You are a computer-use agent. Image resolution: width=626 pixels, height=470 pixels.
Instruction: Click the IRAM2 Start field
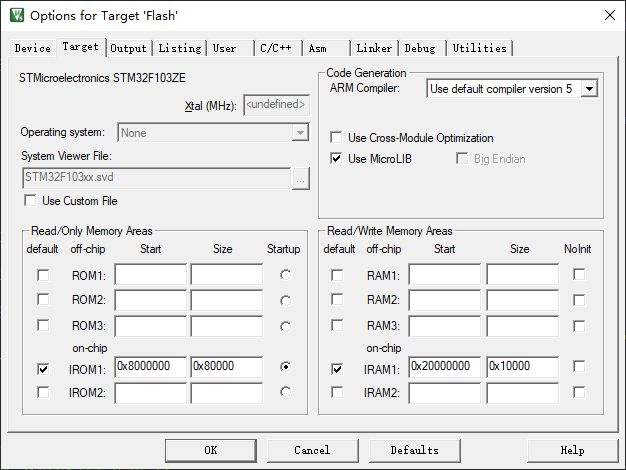tap(445, 393)
